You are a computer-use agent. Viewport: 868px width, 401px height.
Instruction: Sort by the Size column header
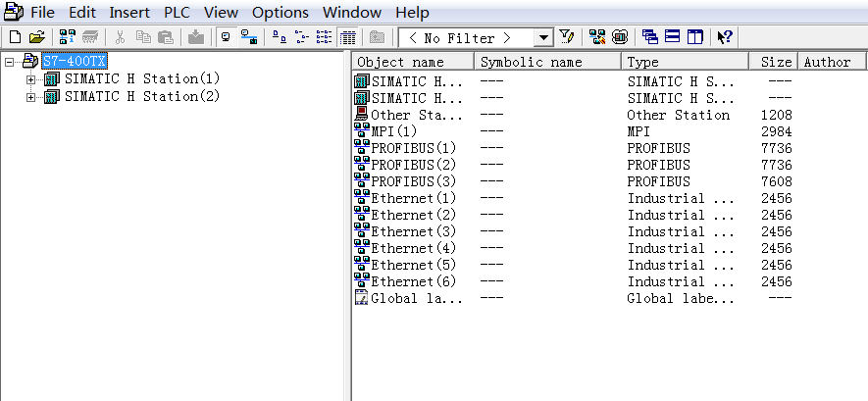click(x=773, y=62)
